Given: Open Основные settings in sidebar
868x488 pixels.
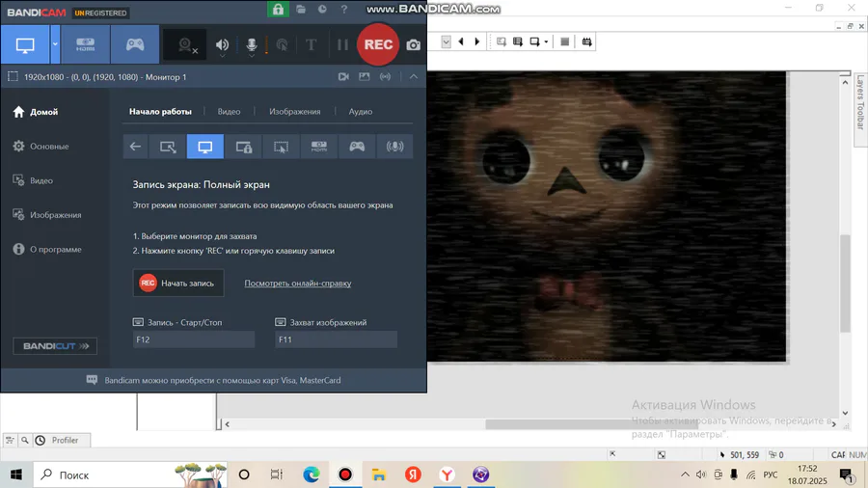Looking at the screenshot, I should 41,146.
